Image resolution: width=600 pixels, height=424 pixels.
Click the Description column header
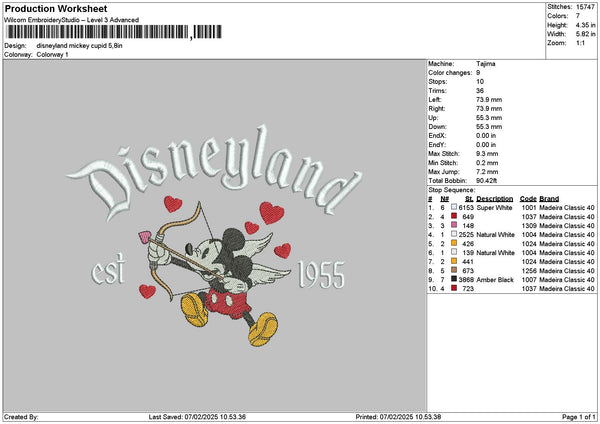(x=495, y=199)
